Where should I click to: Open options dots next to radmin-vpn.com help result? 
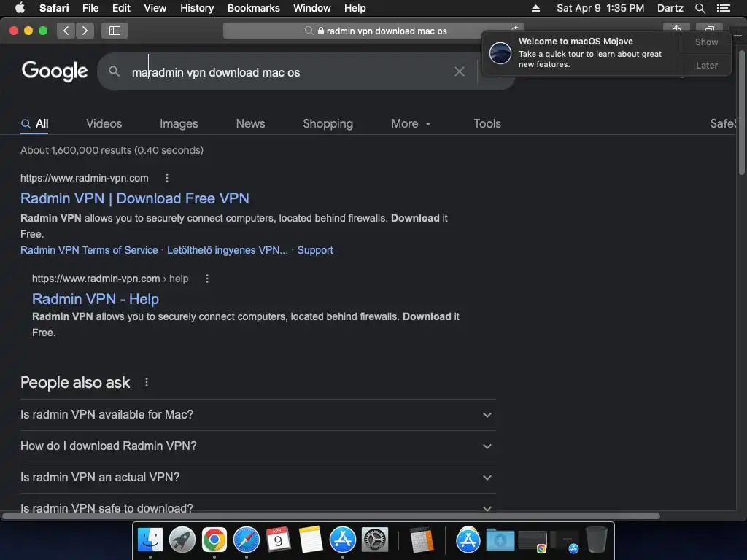(206, 279)
